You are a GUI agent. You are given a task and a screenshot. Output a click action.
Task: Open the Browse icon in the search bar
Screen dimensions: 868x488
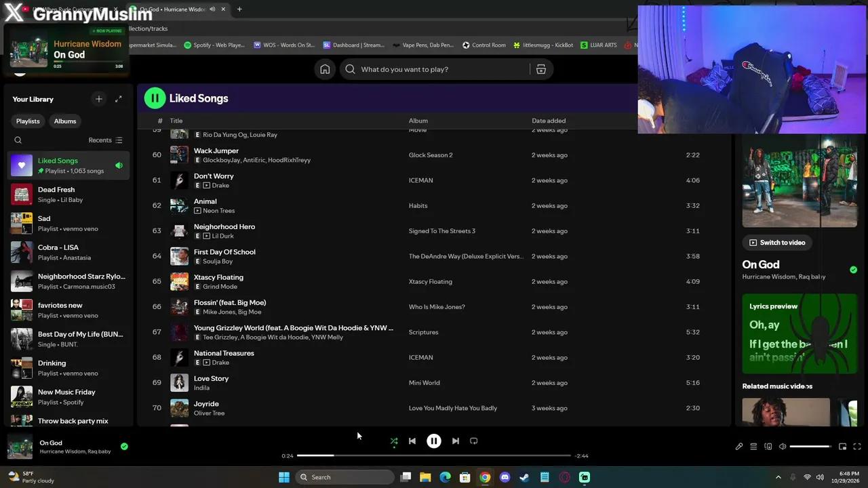tap(541, 69)
